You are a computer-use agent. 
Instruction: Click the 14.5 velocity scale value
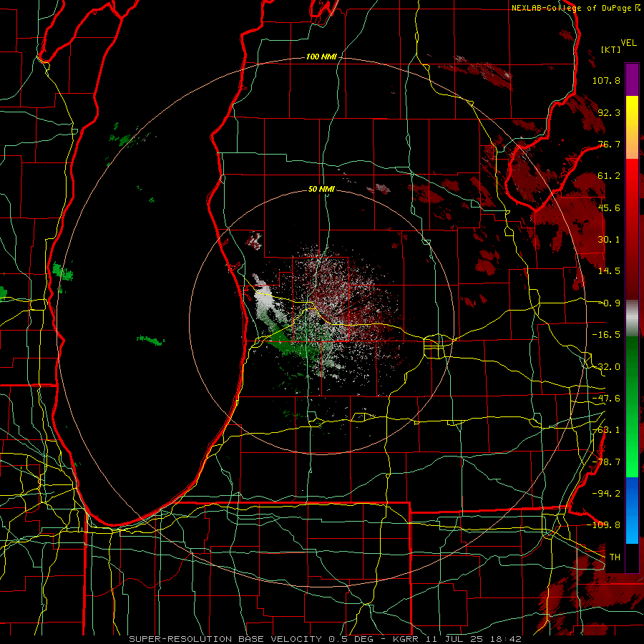pyautogui.click(x=609, y=271)
